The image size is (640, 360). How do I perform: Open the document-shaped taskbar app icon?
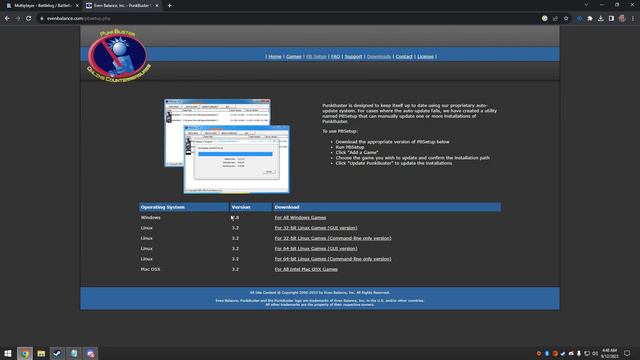pyautogui.click(x=74, y=353)
